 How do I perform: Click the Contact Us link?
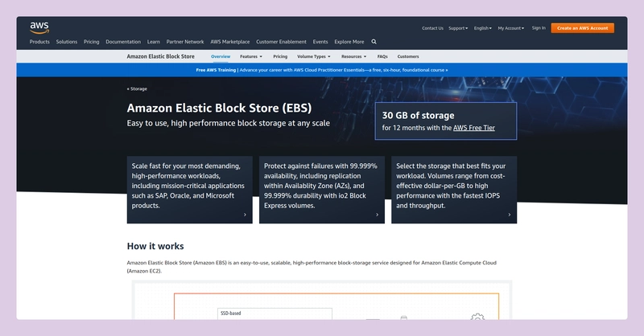pos(432,28)
